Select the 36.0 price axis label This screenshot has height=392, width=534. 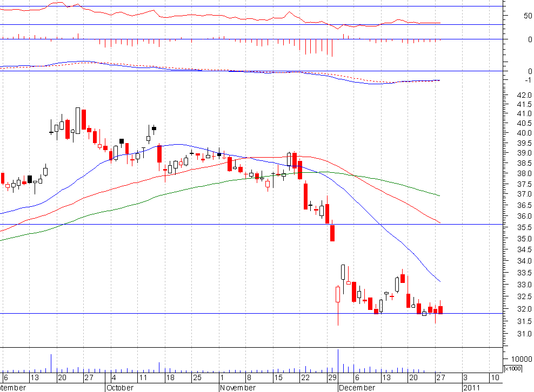pos(524,216)
